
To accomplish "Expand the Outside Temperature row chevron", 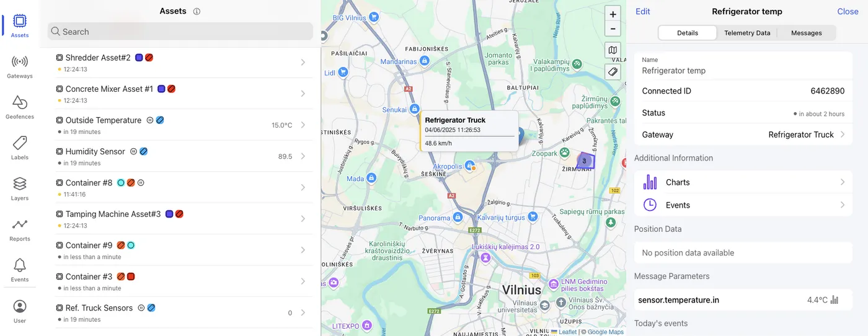I will tap(303, 125).
